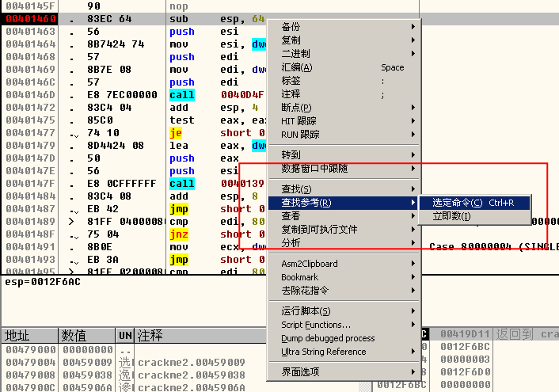Click the 注释 column header in dump
This screenshot has height=392, width=559.
[150, 336]
